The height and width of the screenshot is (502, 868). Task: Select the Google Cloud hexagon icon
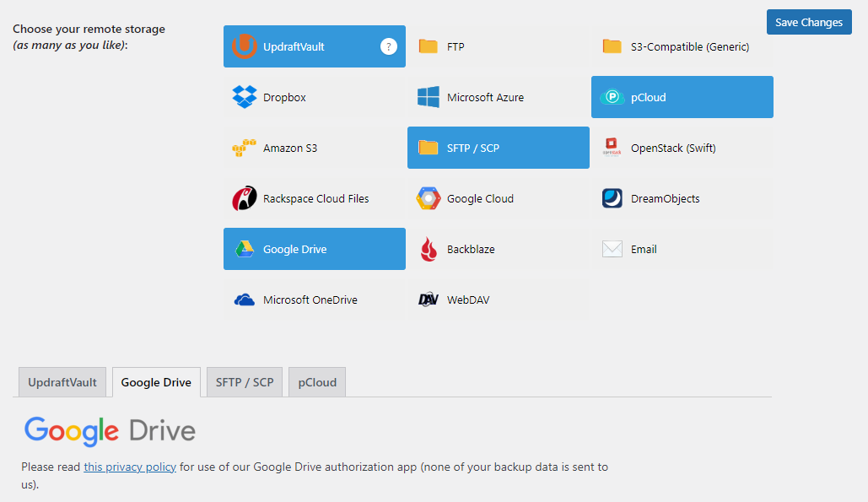coord(428,198)
